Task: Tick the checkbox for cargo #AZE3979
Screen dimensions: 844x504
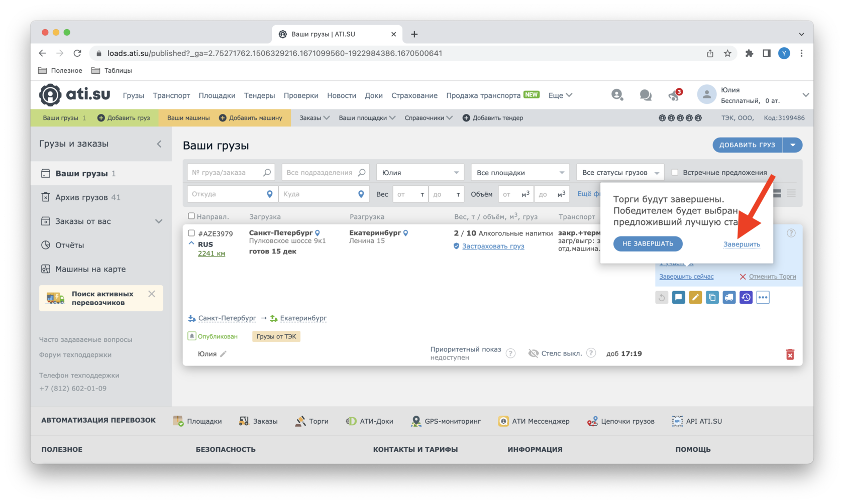Action: pyautogui.click(x=191, y=233)
